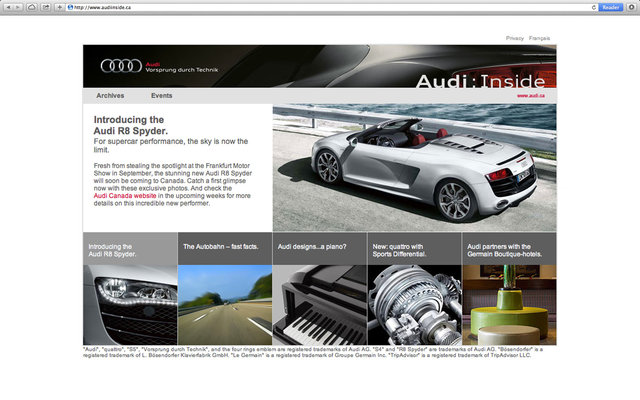This screenshot has width=640, height=400.
Task: Open the Events menu item
Action: [162, 96]
